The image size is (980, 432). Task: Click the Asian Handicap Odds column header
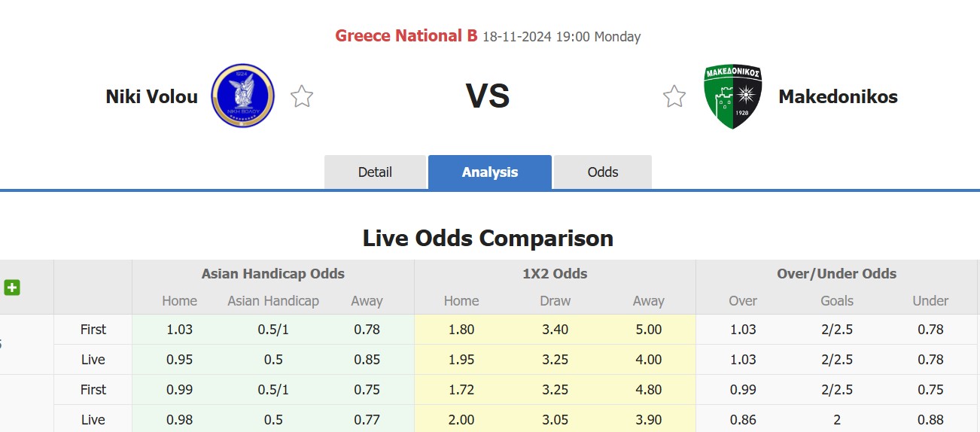pyautogui.click(x=272, y=274)
